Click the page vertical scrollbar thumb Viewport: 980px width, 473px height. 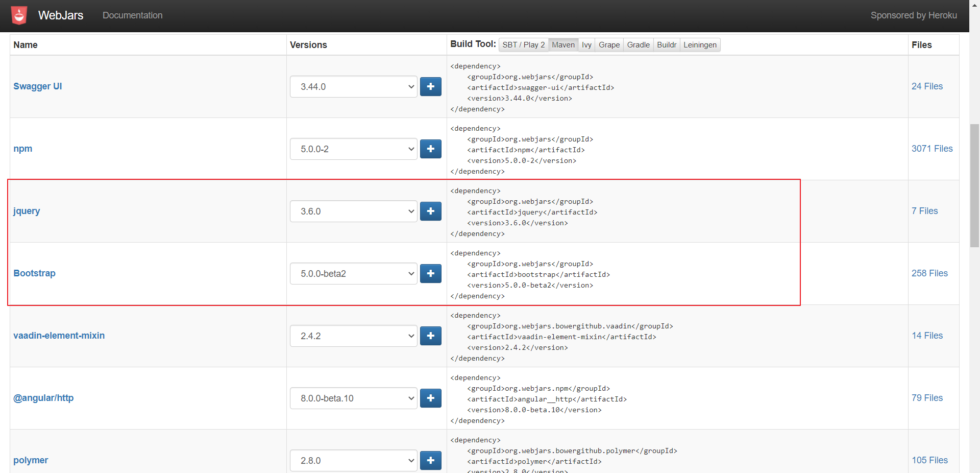click(x=975, y=185)
